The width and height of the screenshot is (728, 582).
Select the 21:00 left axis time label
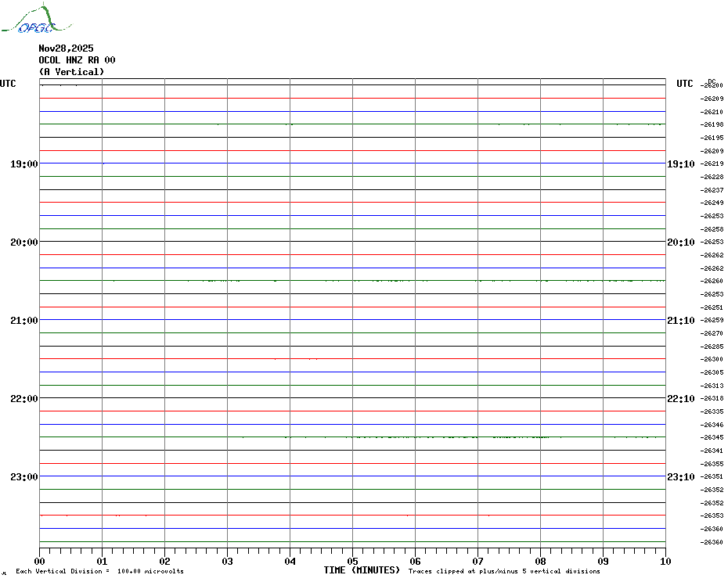coord(23,321)
